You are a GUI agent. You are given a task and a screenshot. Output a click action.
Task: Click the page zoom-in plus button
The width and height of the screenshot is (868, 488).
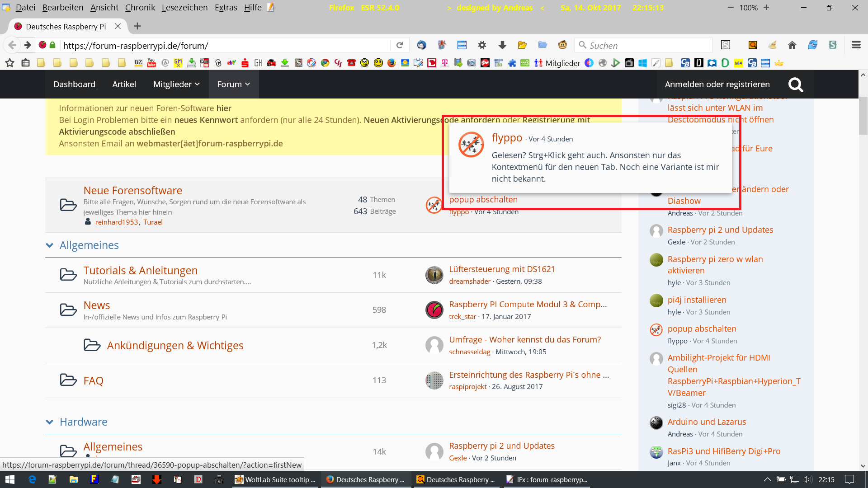click(766, 8)
